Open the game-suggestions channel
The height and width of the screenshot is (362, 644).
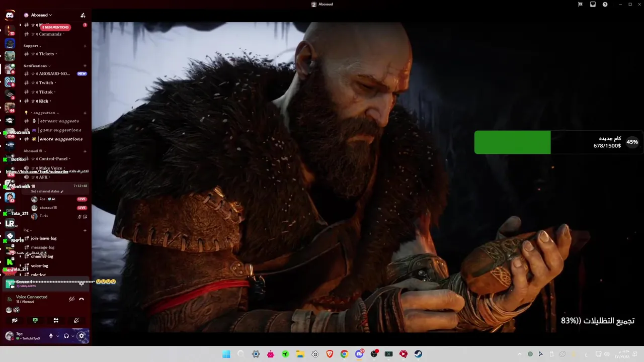pos(60,130)
